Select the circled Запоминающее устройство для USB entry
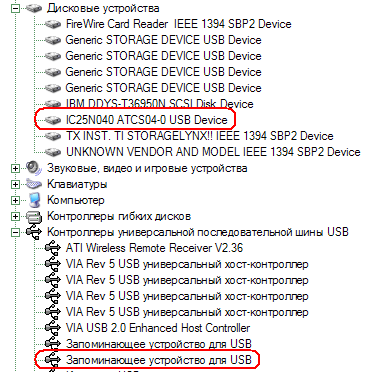Viewport: 366px width, 372px height. click(x=159, y=360)
